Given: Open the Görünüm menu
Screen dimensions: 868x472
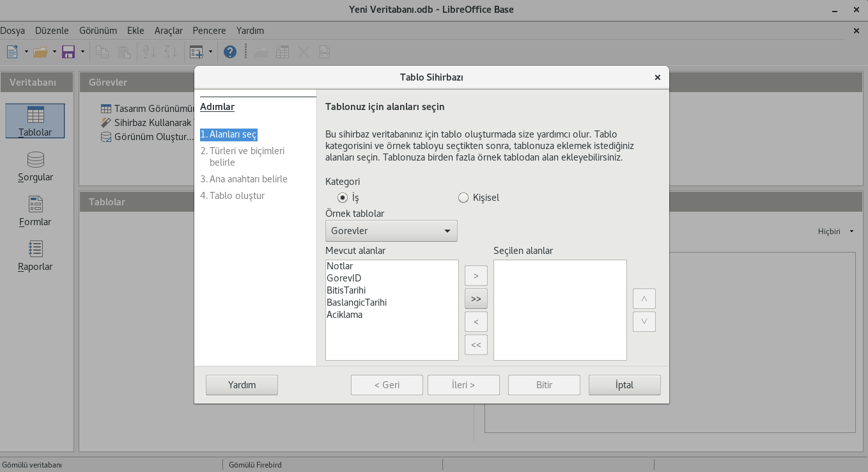Looking at the screenshot, I should click(98, 31).
